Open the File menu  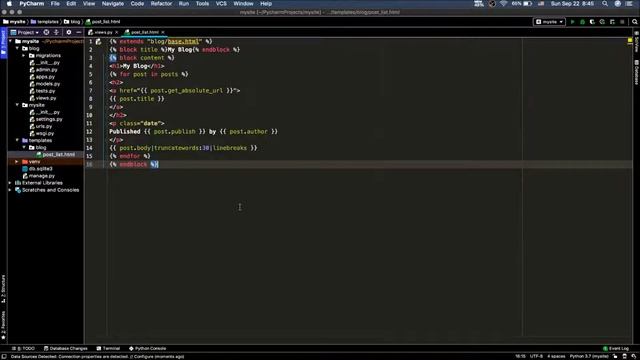pos(55,4)
